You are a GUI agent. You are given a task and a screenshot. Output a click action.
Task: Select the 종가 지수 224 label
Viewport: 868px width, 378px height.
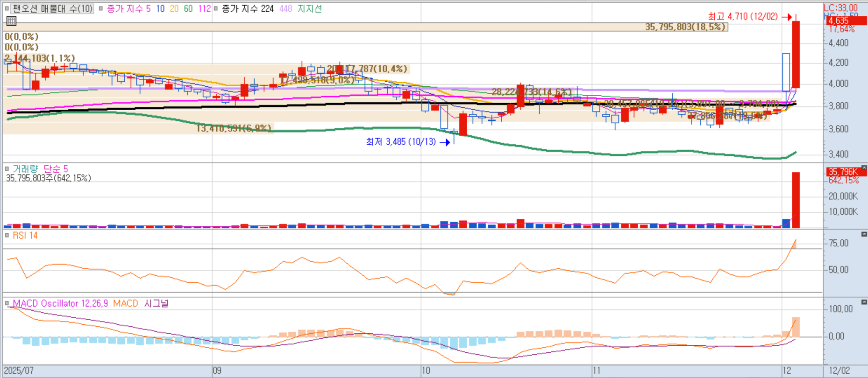coord(248,8)
